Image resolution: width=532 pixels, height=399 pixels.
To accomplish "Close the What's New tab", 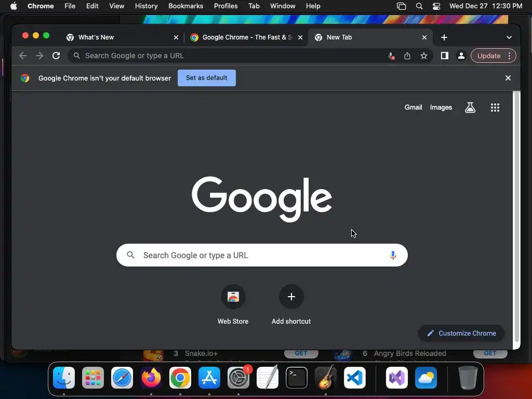I will coord(176,37).
